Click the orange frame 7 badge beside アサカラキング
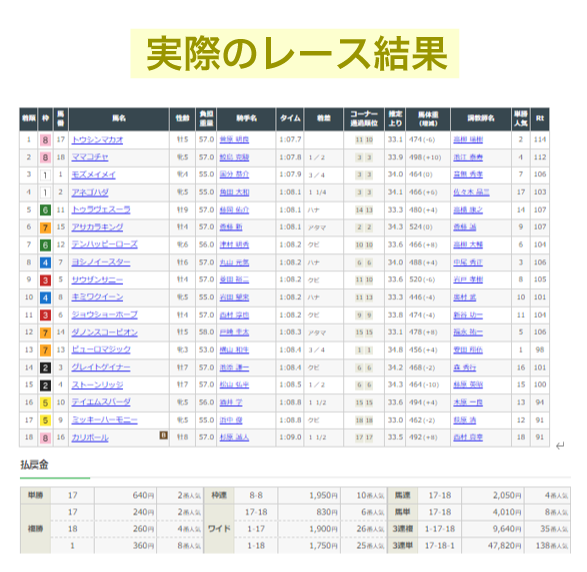 pyautogui.click(x=45, y=228)
